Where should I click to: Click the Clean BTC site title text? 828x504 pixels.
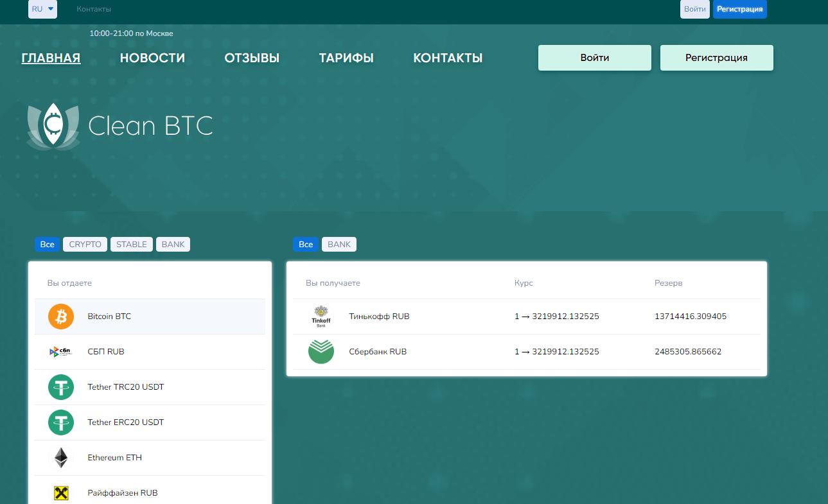click(x=150, y=126)
